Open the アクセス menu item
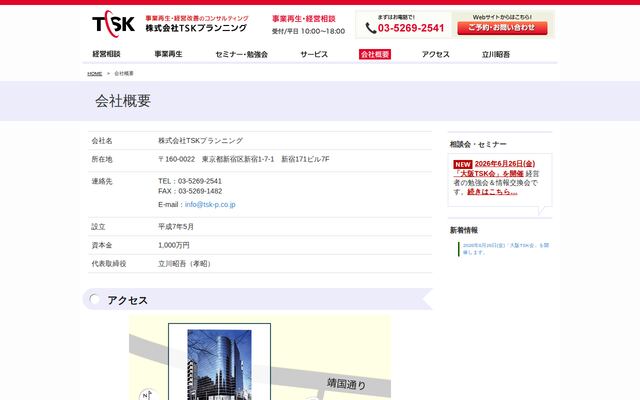The width and height of the screenshot is (640, 400). click(436, 54)
